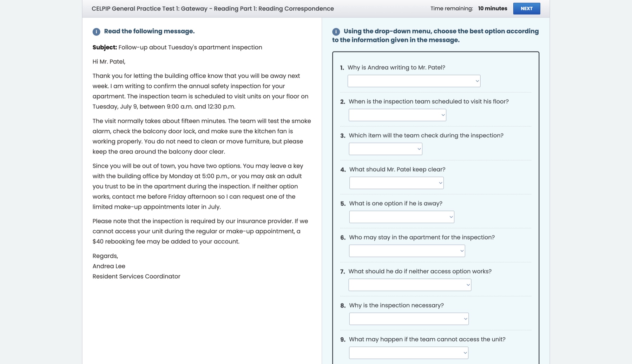Image resolution: width=632 pixels, height=364 pixels.
Task: Open dropdown for question 3 item checked
Action: pos(385,149)
